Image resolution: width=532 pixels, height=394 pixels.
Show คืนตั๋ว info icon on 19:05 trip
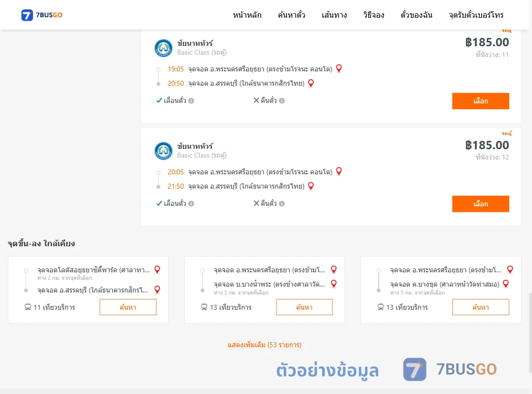tap(282, 101)
